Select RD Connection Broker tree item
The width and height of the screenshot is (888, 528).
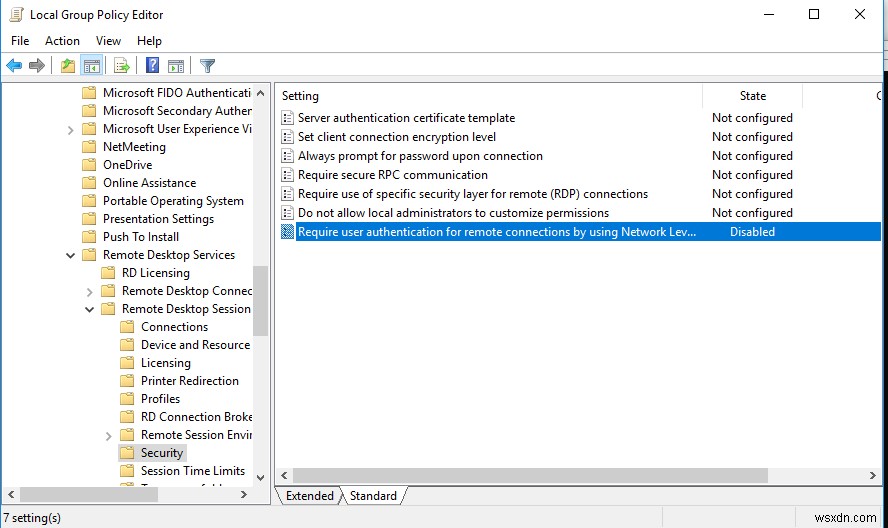click(197, 416)
